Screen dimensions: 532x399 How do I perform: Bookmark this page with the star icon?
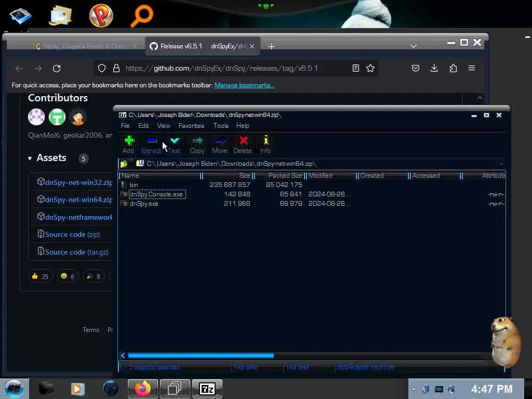click(370, 68)
